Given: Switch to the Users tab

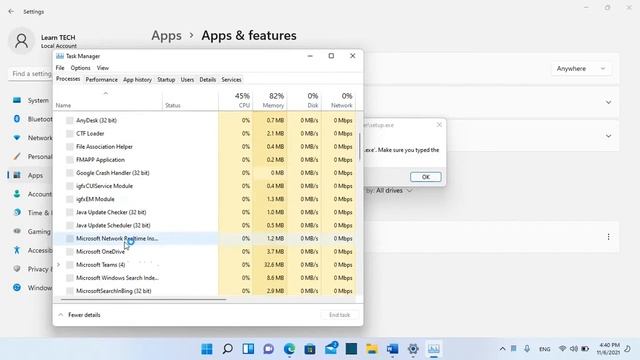Looking at the screenshot, I should (x=187, y=80).
